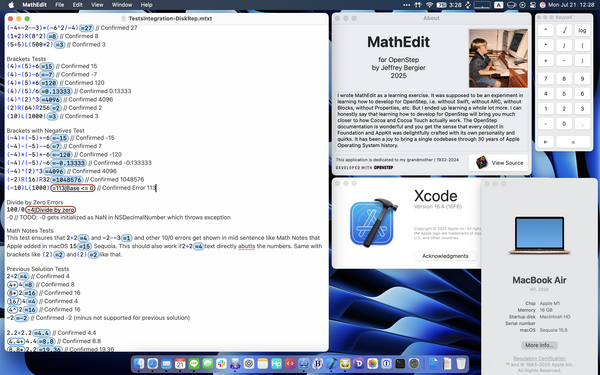Click the Siri icon in the menu bar
The width and height of the screenshot is (600, 375).
(543, 5)
